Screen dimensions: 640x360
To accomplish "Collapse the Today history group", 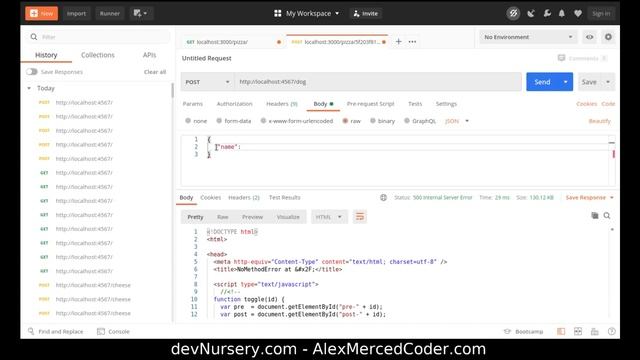I will click(x=29, y=88).
